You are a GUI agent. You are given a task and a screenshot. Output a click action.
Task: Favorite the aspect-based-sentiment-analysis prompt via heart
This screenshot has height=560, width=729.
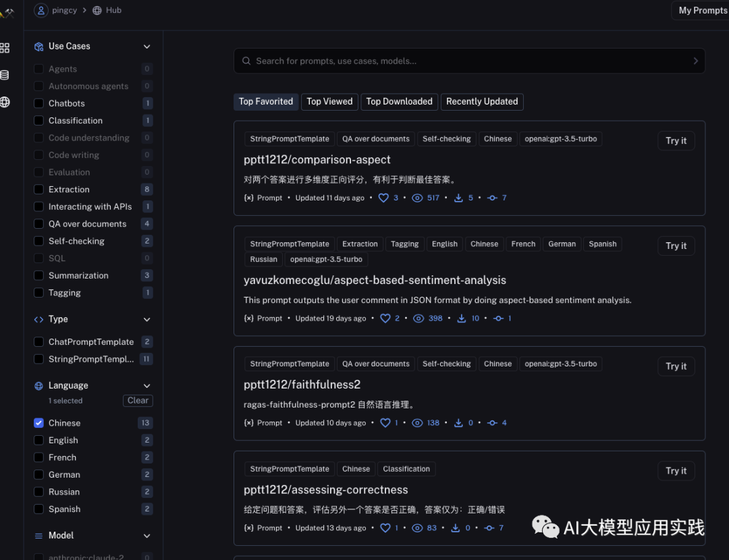pos(385,318)
